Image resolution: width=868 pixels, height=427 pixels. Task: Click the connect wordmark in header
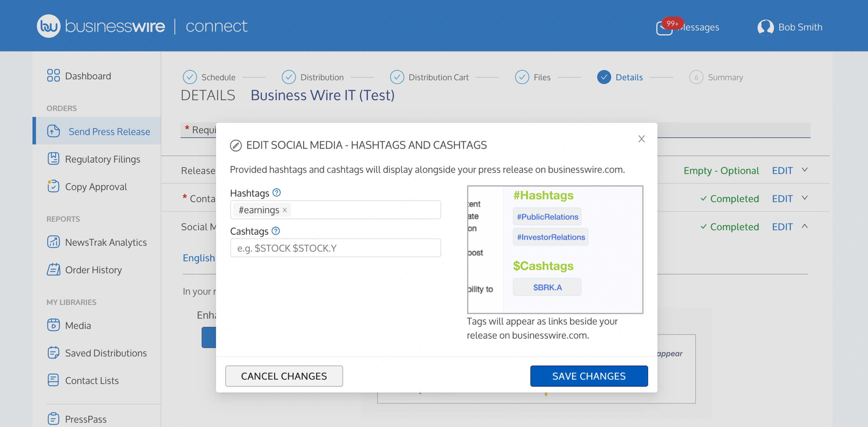216,26
